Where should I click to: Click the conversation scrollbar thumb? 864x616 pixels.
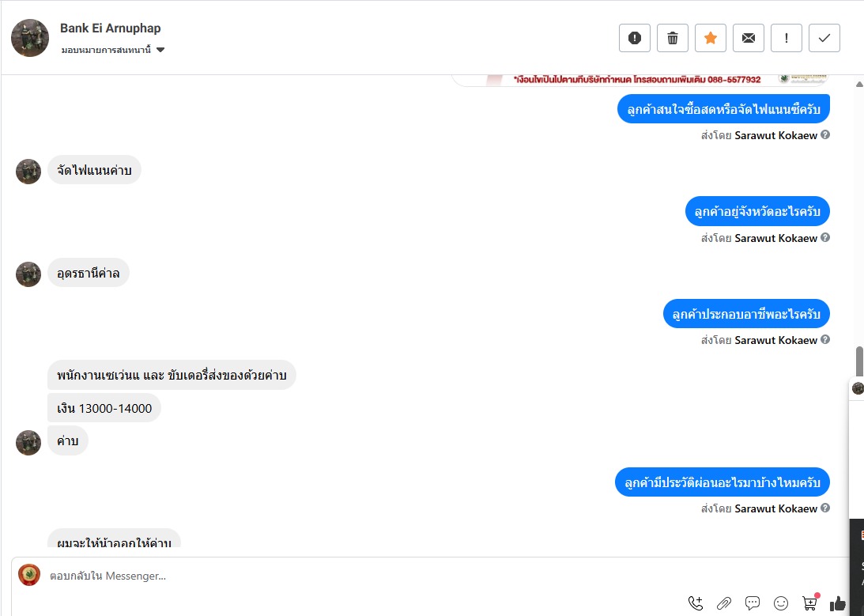coord(859,361)
